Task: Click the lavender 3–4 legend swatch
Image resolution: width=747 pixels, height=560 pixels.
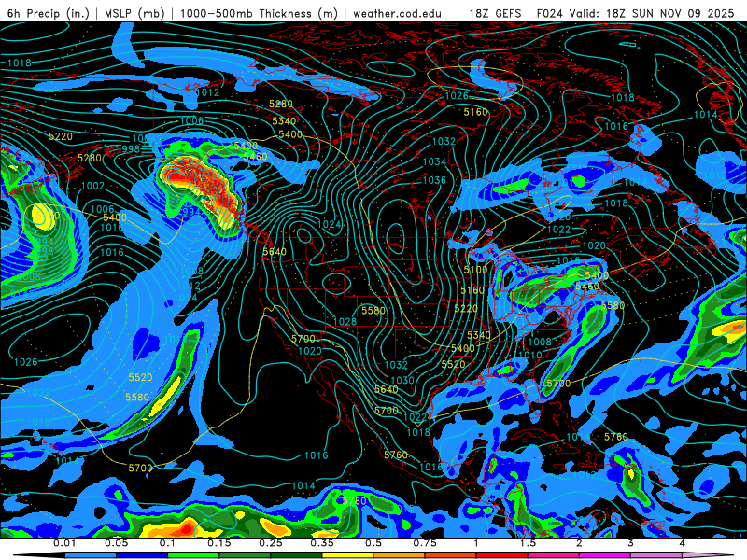Action: pyautogui.click(x=656, y=555)
